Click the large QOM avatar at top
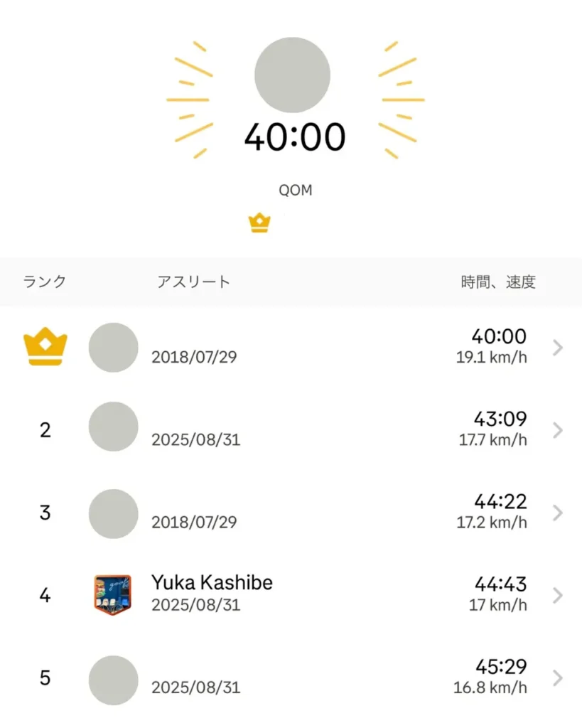 click(292, 75)
